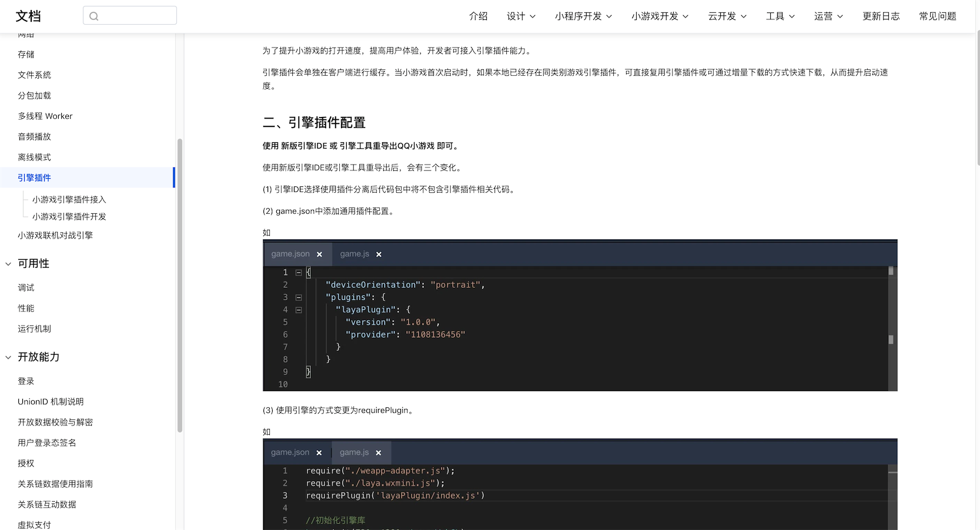Collapse the "layaPlugin" fold marker on line 4
The image size is (980, 530).
(299, 310)
